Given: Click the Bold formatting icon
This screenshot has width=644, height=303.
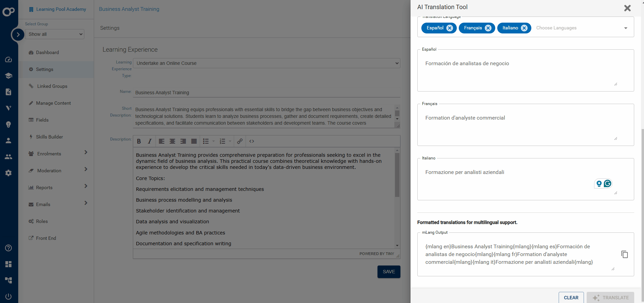Looking at the screenshot, I should [x=139, y=141].
